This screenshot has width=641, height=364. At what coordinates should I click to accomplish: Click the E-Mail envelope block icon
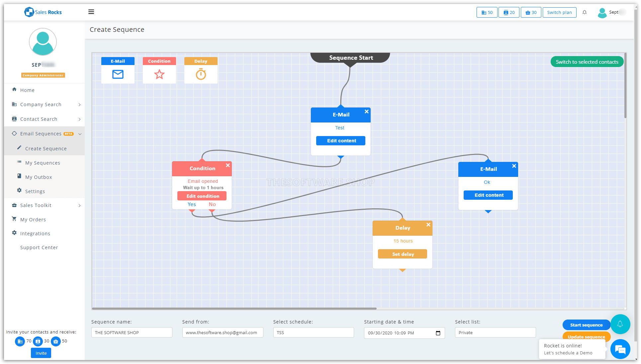[x=118, y=74]
